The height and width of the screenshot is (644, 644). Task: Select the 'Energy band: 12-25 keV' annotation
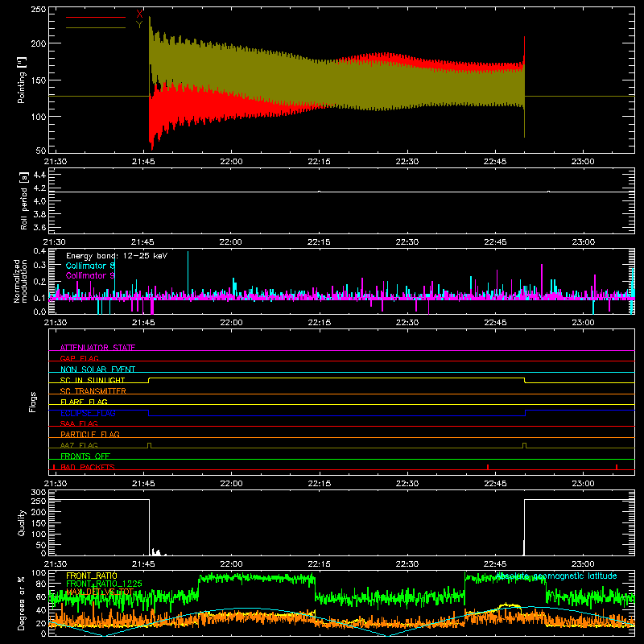117,256
